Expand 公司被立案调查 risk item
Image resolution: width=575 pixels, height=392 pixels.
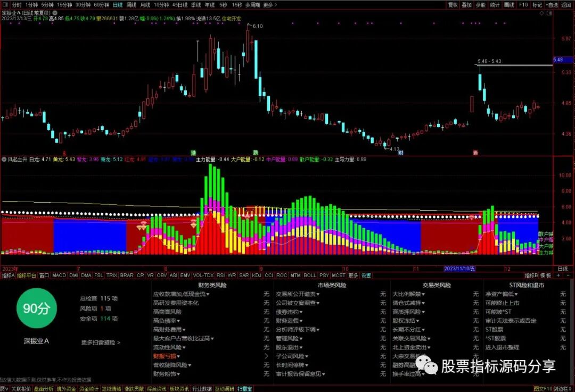click(x=298, y=303)
